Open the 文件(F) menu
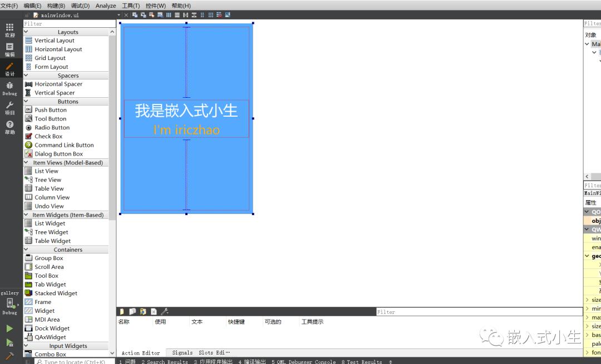 (9, 6)
